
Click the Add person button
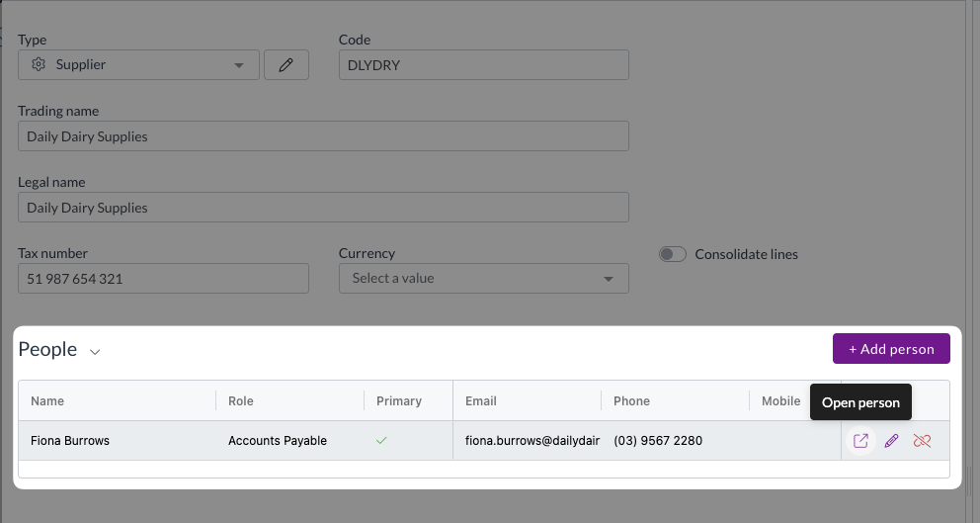(891, 349)
